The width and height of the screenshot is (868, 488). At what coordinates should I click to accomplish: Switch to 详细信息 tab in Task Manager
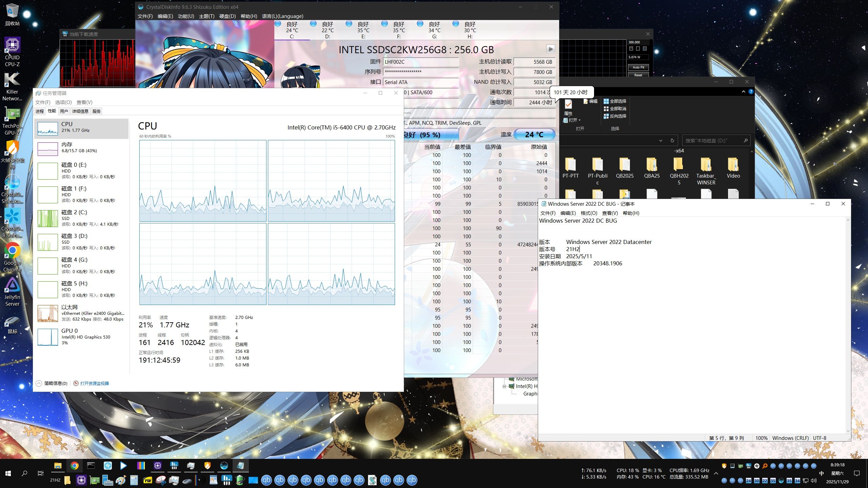pos(80,111)
